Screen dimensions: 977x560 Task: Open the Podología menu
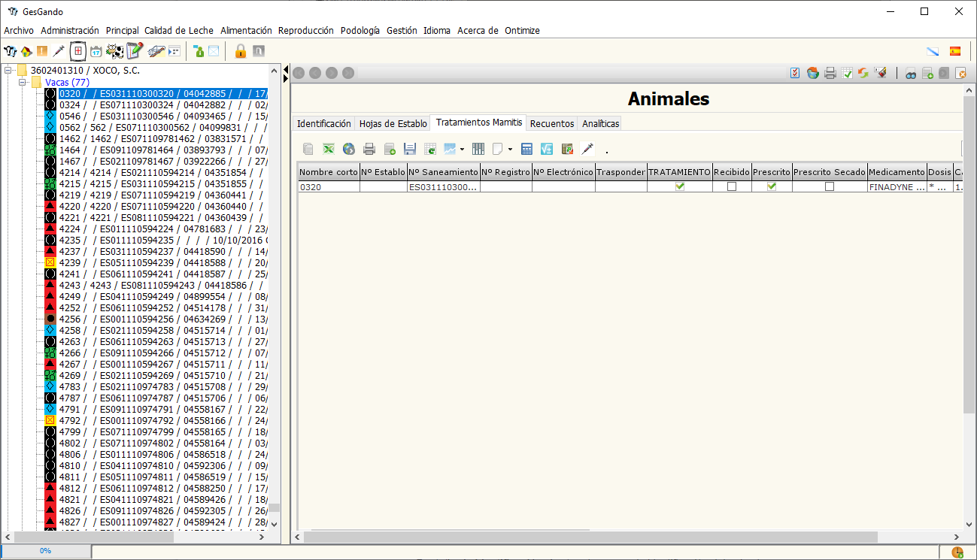(x=360, y=31)
